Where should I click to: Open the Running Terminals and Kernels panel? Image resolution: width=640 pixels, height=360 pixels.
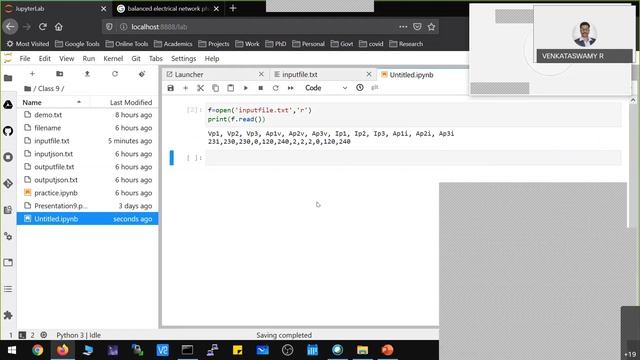[x=8, y=157]
